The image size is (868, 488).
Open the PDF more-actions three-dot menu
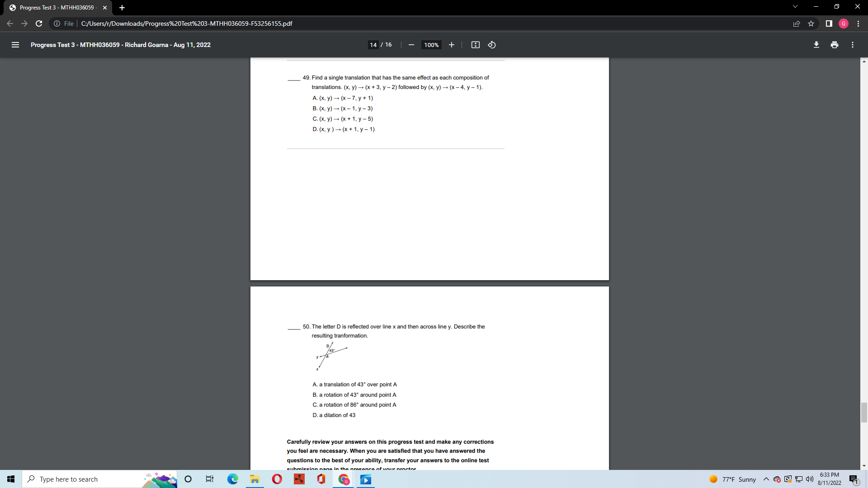[x=853, y=45]
